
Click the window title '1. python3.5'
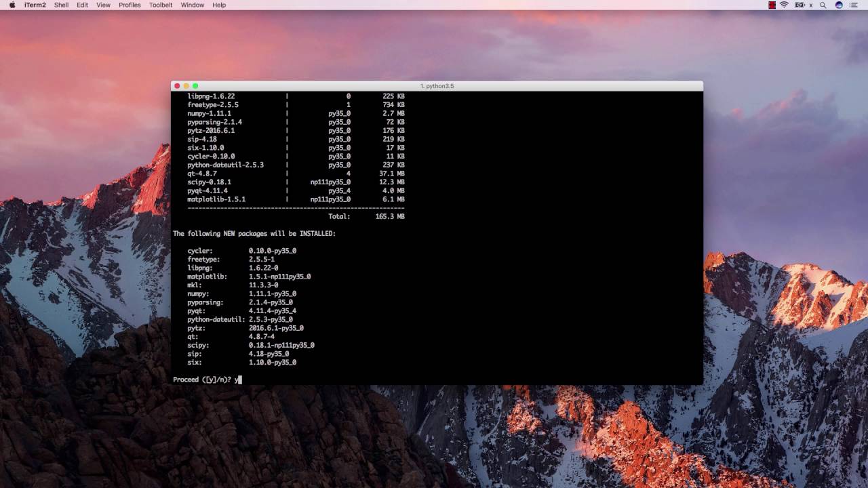click(x=437, y=86)
